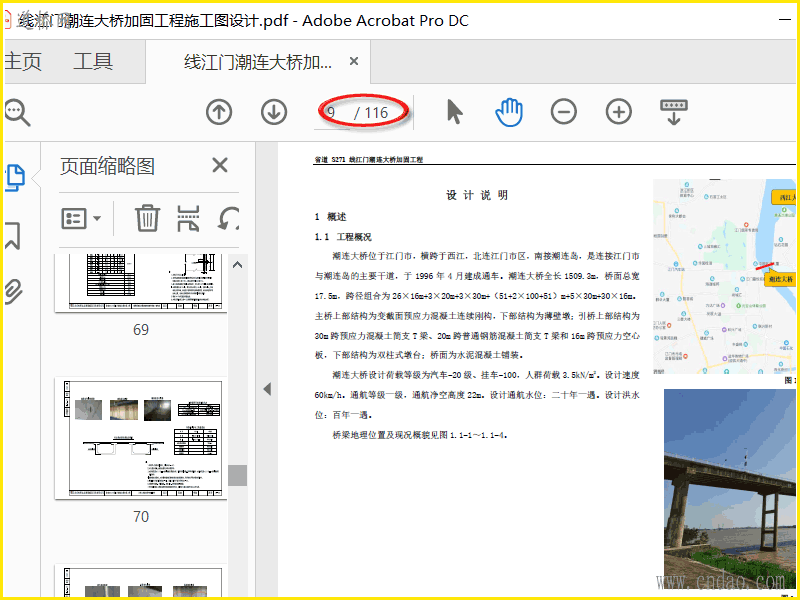Viewport: 800px width, 600px height.
Task: Open the page thumbnails sidebar icon
Action: (x=15, y=178)
